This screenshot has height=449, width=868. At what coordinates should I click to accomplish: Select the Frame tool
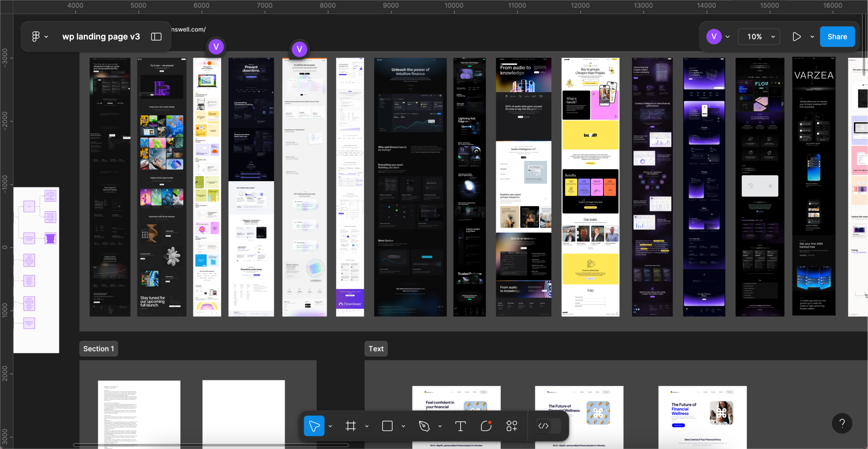(x=351, y=426)
